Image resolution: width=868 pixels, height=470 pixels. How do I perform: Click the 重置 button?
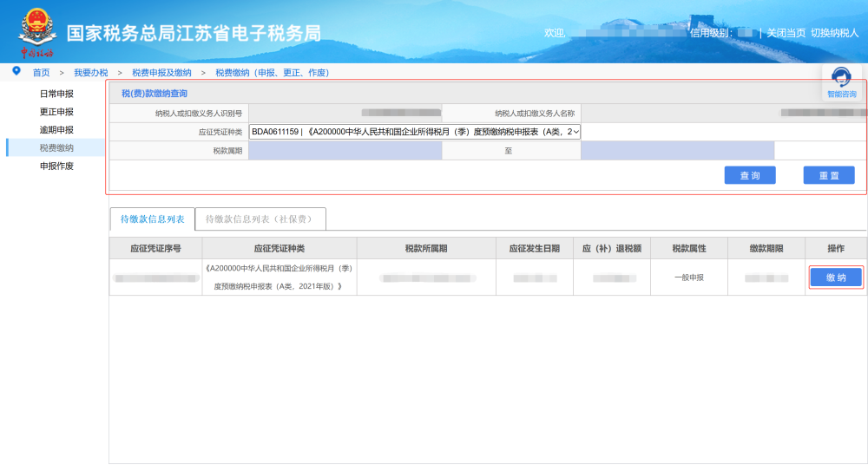coord(829,175)
